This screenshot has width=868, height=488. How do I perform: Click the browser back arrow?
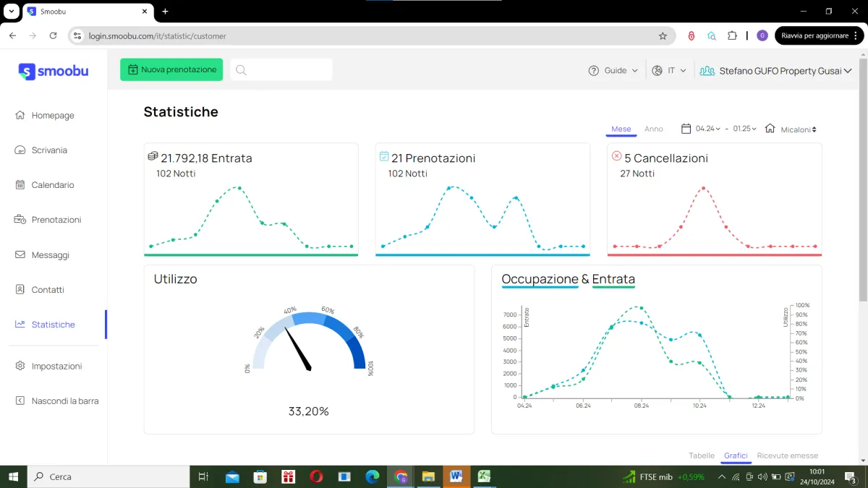coord(12,35)
